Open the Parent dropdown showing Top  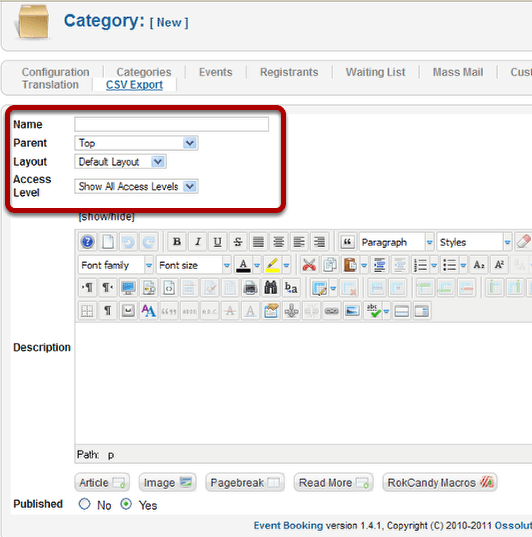pyautogui.click(x=136, y=143)
